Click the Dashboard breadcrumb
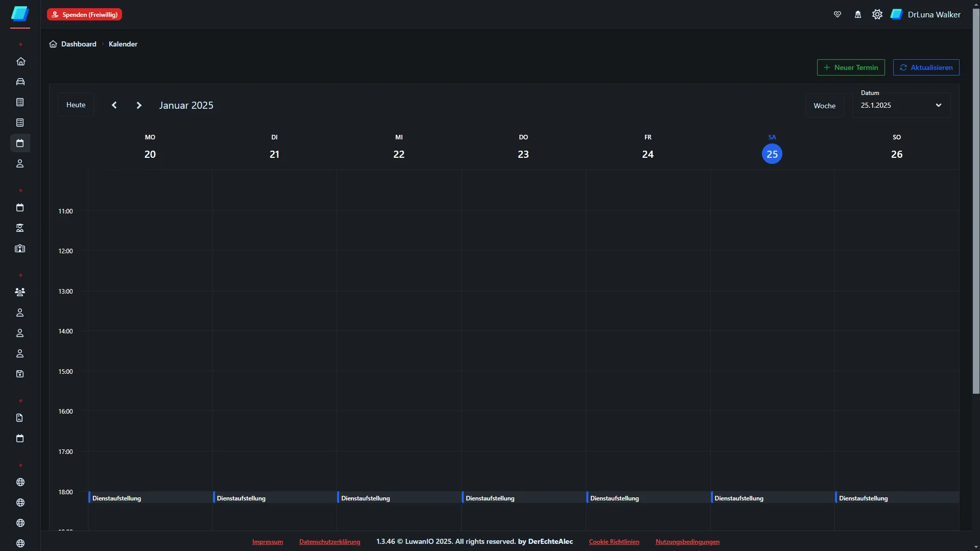The height and width of the screenshot is (551, 980). point(78,44)
